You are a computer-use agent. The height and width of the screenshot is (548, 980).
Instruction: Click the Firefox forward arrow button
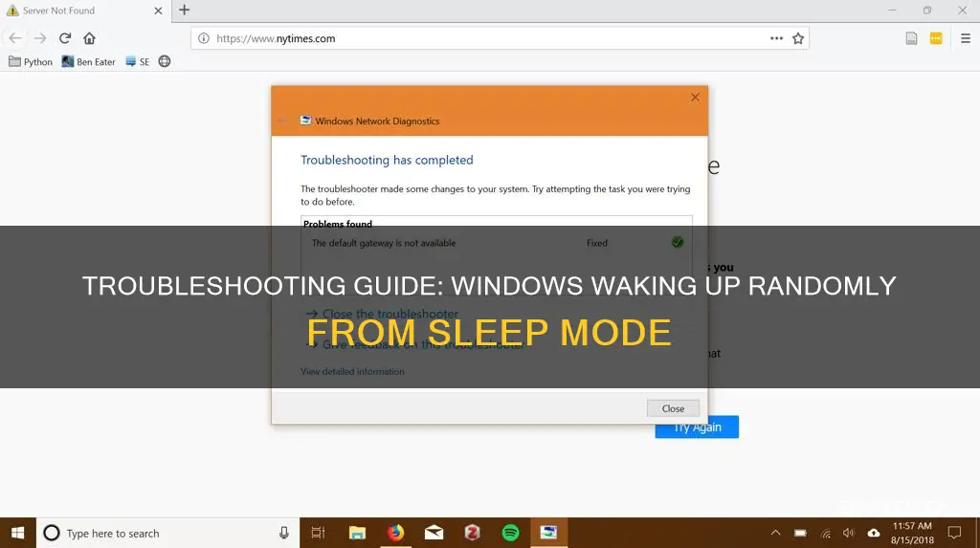point(40,38)
